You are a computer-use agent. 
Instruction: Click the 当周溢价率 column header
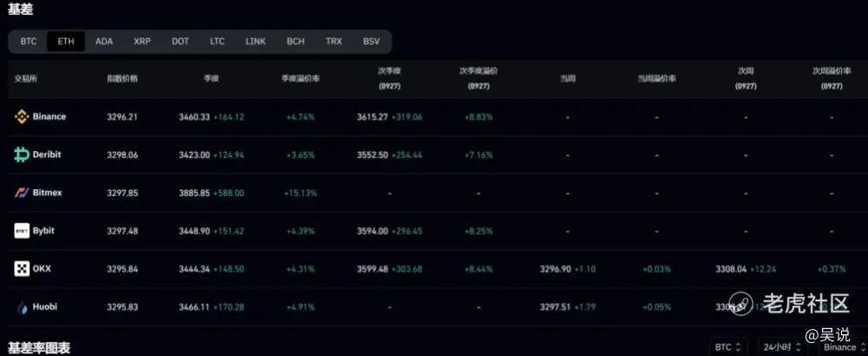[x=657, y=78]
